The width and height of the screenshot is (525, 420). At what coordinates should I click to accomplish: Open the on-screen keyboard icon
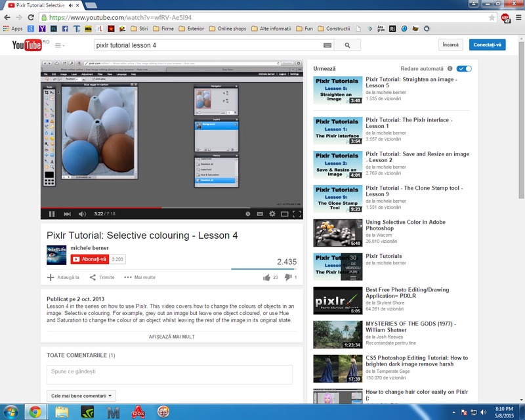(x=327, y=45)
